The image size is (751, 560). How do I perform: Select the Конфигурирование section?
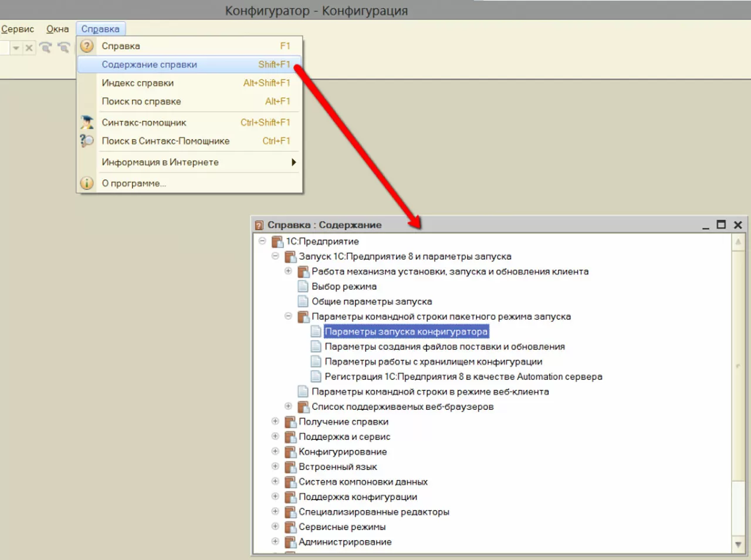tap(343, 452)
